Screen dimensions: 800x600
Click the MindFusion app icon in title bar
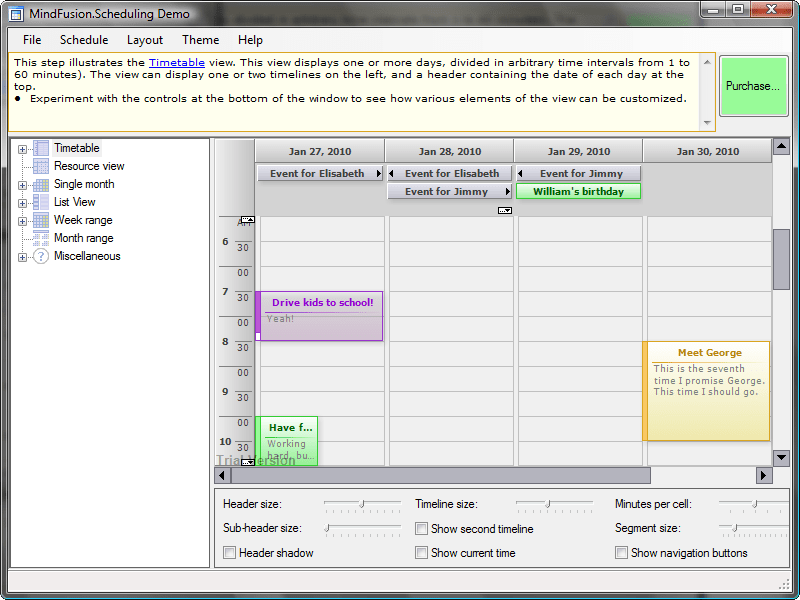coord(14,13)
